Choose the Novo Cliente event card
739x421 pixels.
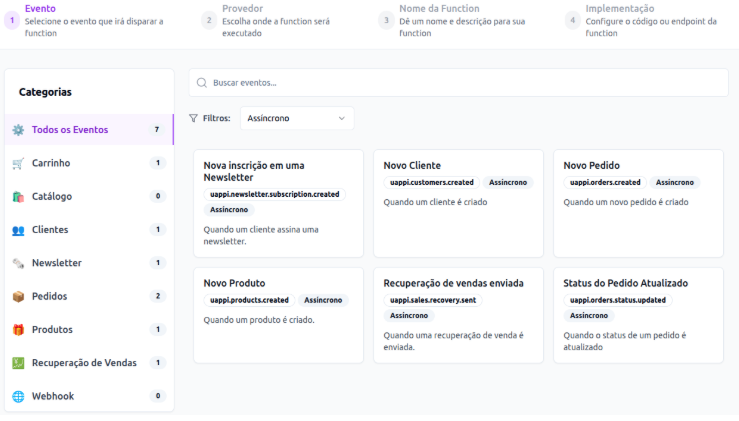pos(459,204)
